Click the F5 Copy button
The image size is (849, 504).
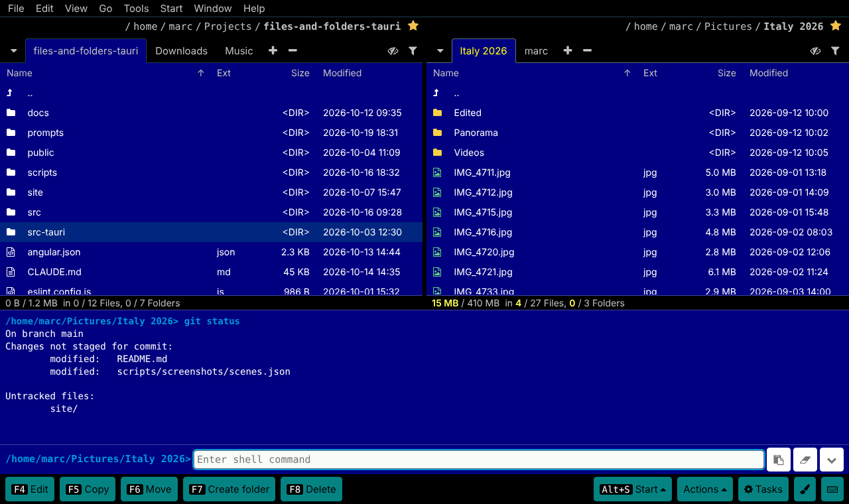click(x=88, y=489)
